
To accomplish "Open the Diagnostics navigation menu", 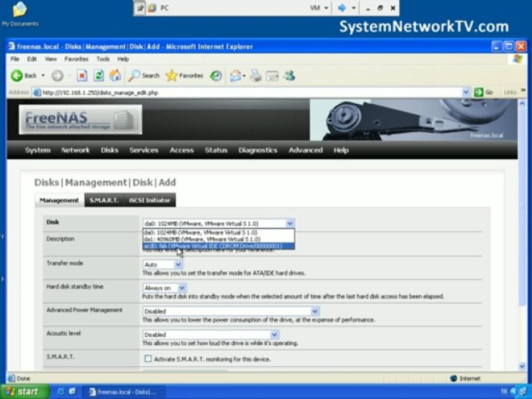I will [258, 150].
